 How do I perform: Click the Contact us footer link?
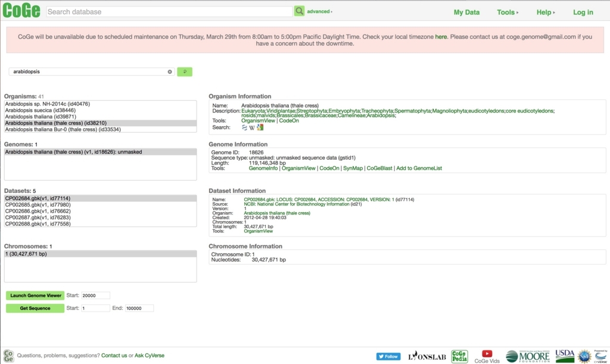[x=114, y=356]
